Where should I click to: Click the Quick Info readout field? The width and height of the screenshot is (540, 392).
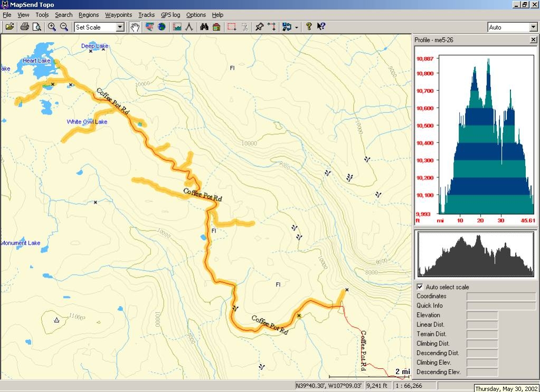coord(501,305)
